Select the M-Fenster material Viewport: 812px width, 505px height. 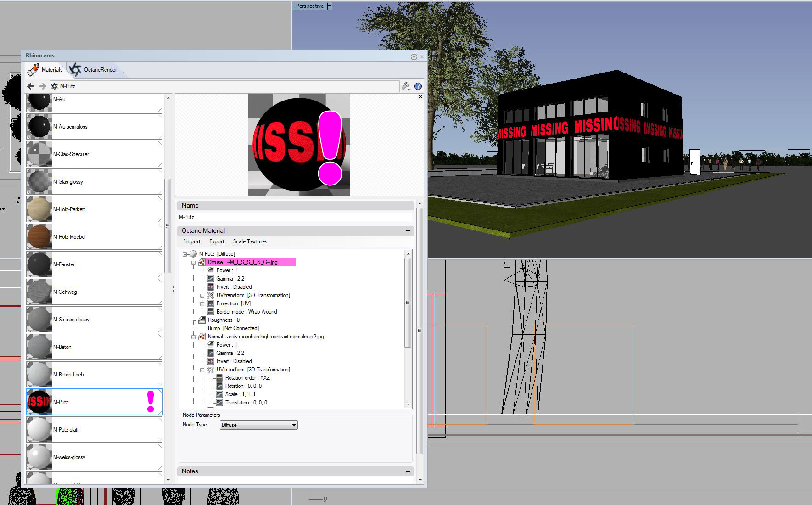coord(94,264)
